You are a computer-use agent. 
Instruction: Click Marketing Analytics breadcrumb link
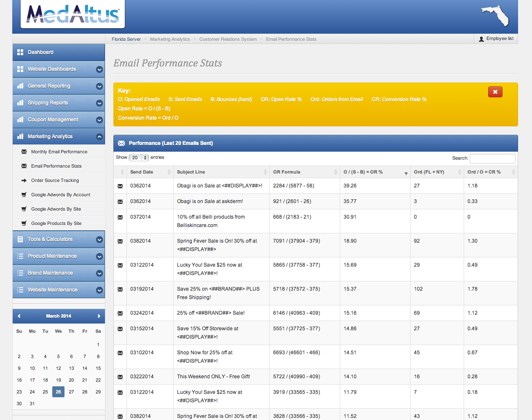[x=170, y=39]
